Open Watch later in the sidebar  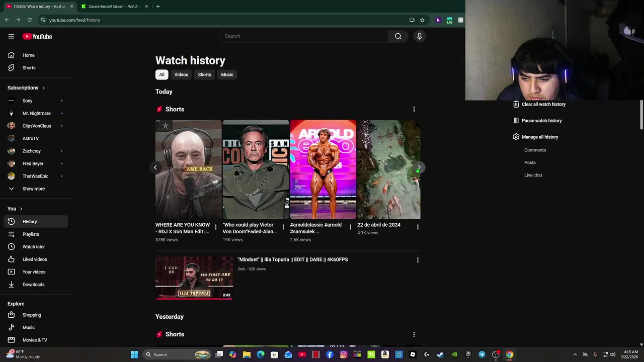(34, 247)
